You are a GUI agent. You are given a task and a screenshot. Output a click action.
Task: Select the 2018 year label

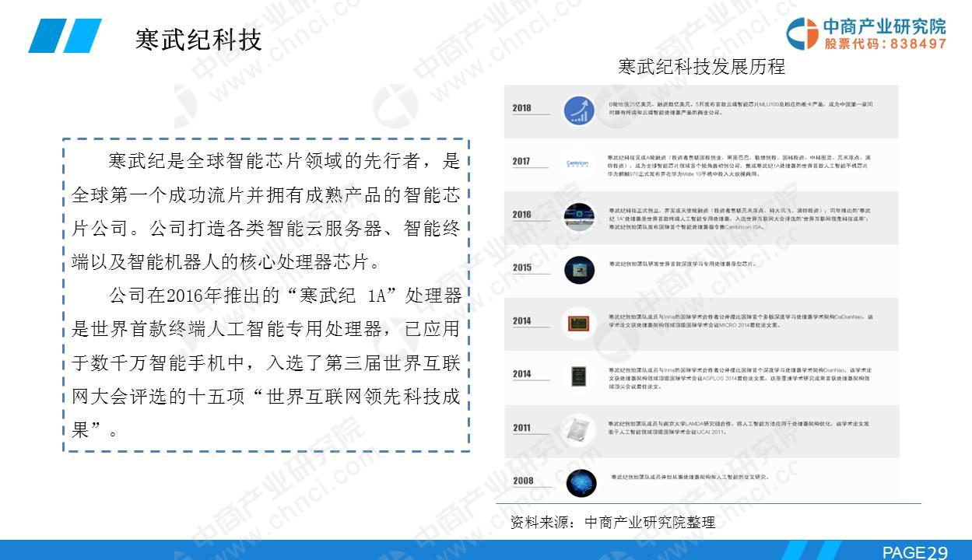(x=521, y=108)
